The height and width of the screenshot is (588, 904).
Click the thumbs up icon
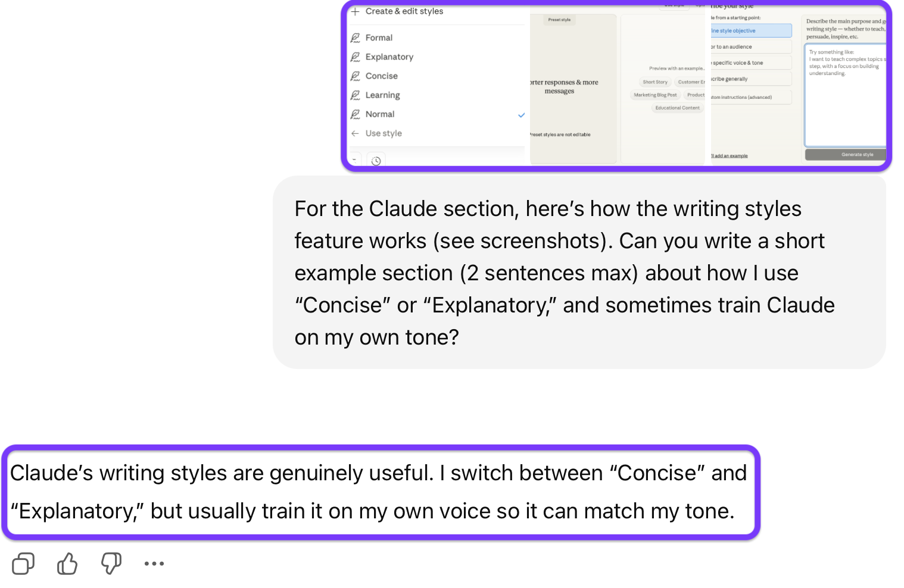pos(67,563)
